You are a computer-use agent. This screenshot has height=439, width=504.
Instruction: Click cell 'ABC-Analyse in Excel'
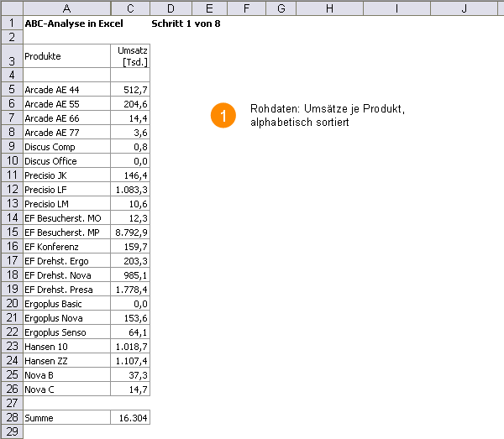click(74, 24)
